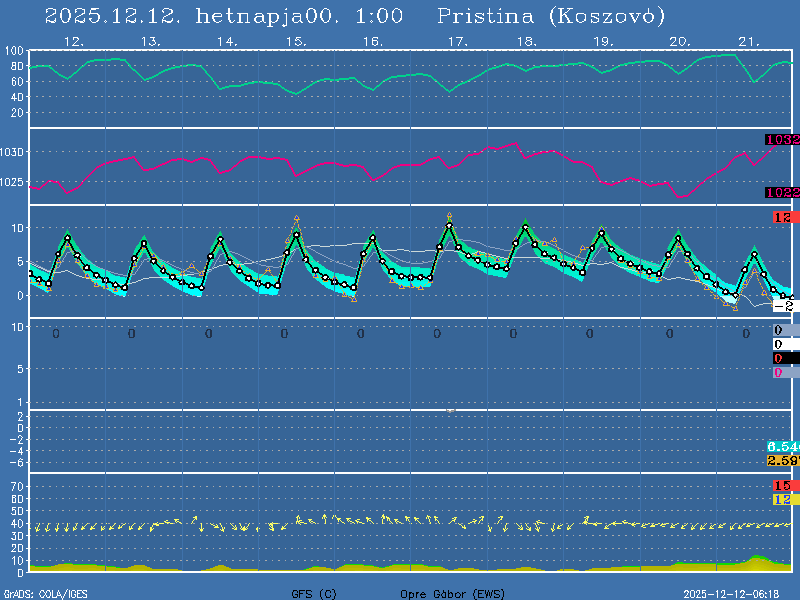Viewport: 800px width, 600px height.
Task: Click the orange 2.59 value badge
Action: [x=781, y=460]
